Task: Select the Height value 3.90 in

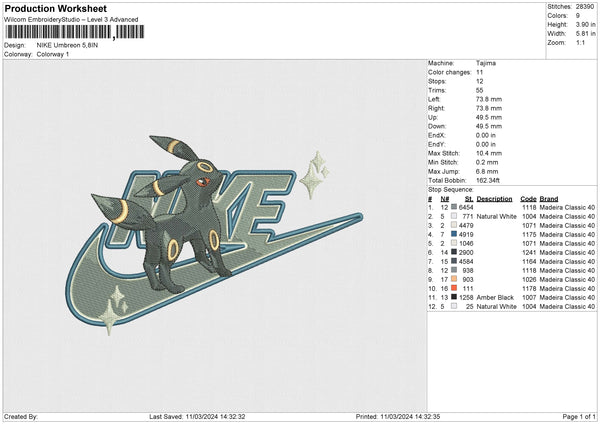Action: pyautogui.click(x=585, y=24)
